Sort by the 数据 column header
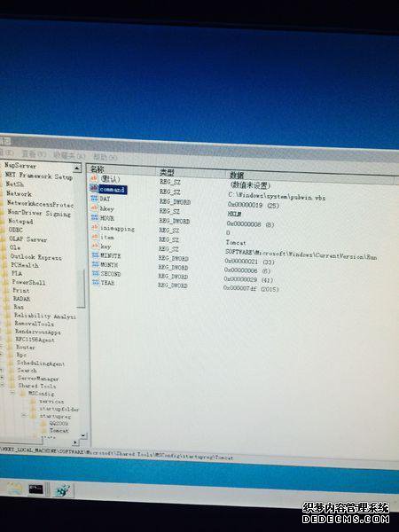Viewport: 399px width, 532px height. (312, 176)
